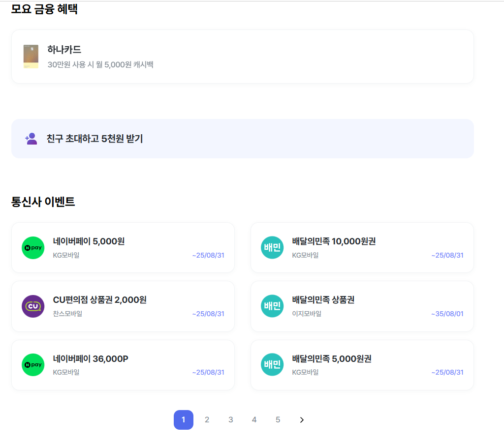The height and width of the screenshot is (443, 504).
Task: Open the 하나카드 card image thumbnail
Action: (x=31, y=57)
